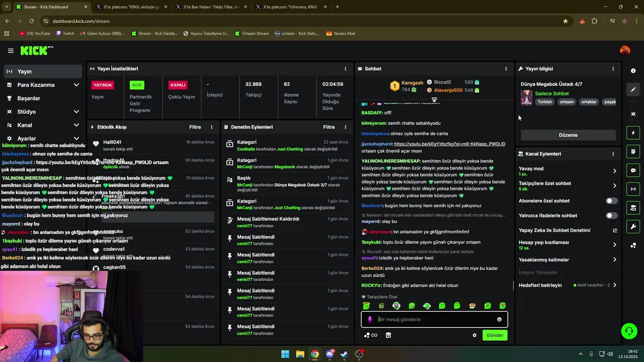
Task: Bookmark page with star icon in address bar
Action: (566, 21)
